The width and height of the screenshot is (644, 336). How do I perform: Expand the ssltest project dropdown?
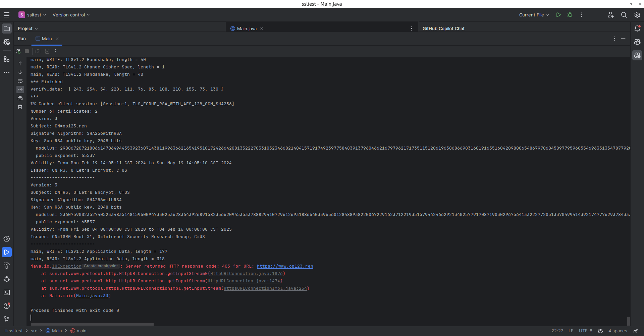[32, 15]
